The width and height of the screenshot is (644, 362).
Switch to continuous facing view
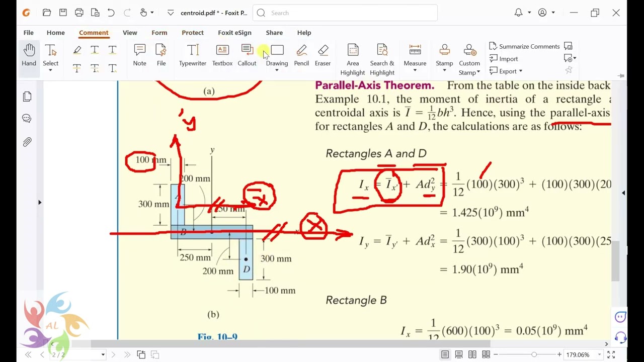(486, 355)
